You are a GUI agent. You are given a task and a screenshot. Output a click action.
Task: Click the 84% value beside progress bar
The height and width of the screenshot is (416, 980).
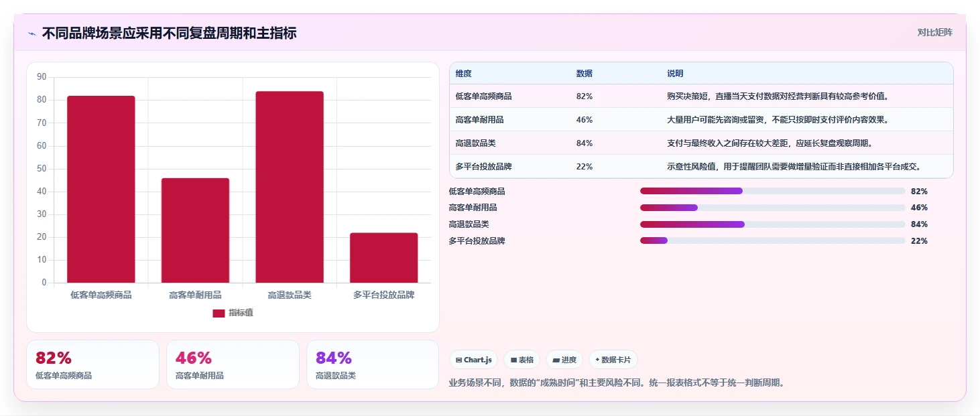point(919,224)
